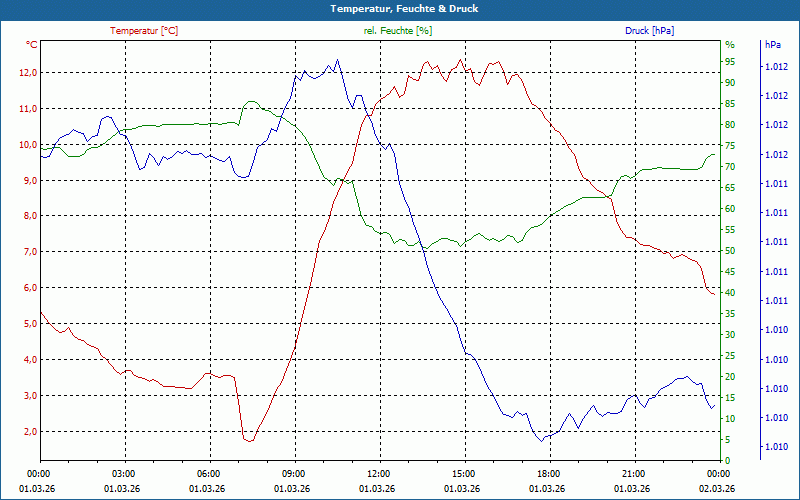Click temperature axis value '12,0'
Screen dimensions: 800x500
tap(28, 72)
